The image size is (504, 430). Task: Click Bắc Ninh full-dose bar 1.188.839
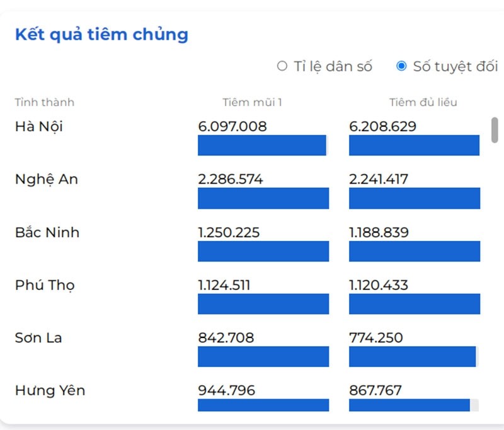tap(415, 251)
